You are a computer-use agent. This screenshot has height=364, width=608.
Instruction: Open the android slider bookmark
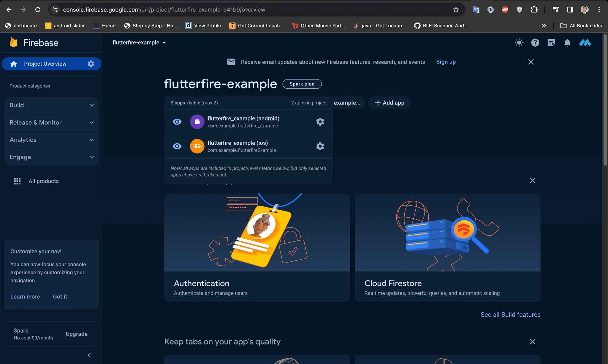[x=65, y=26]
